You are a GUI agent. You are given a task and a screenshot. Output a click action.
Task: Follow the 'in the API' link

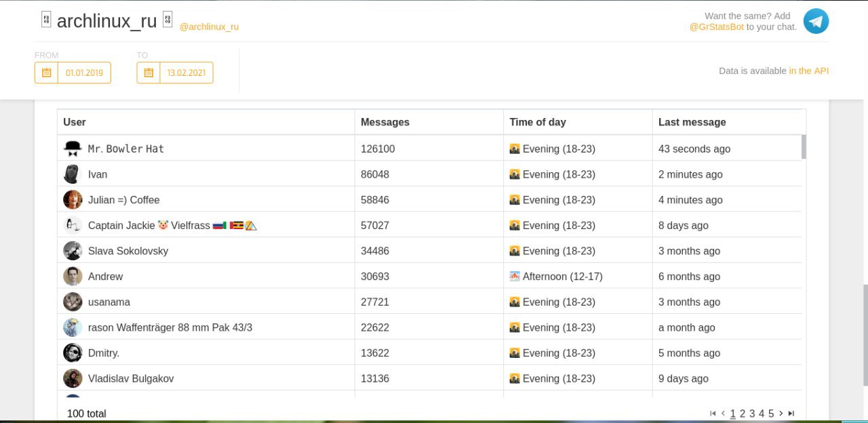[x=809, y=70]
